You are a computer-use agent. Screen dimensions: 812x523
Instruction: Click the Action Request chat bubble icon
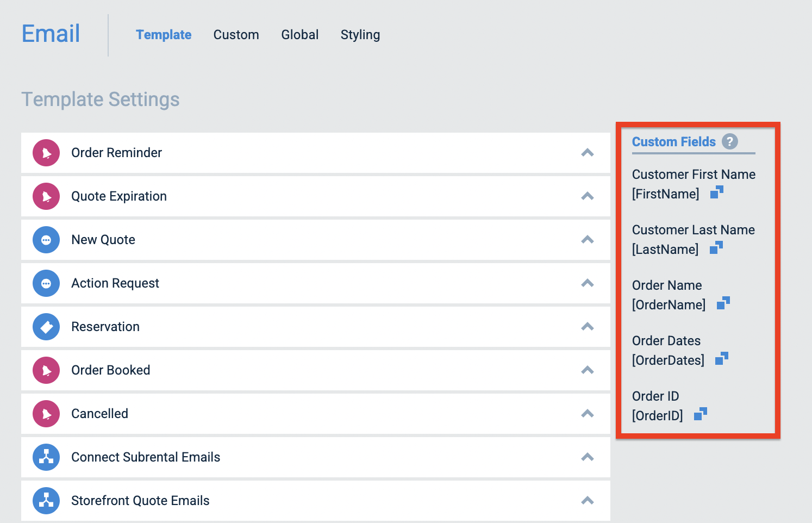point(46,283)
